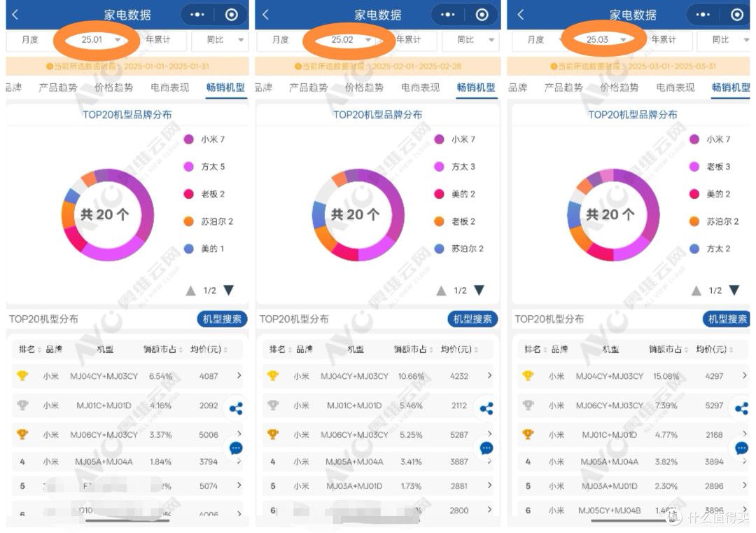Sort by 排名 on the 25.03 screen
The height and width of the screenshot is (533, 756).
535,349
